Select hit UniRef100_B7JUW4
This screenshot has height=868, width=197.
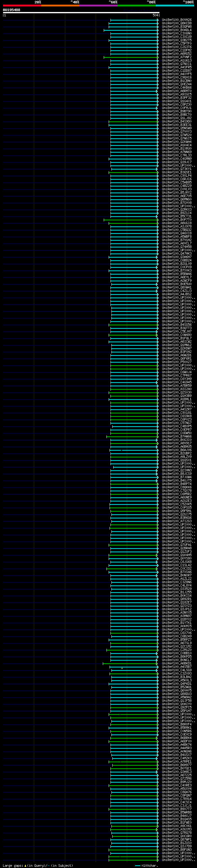(176, 477)
